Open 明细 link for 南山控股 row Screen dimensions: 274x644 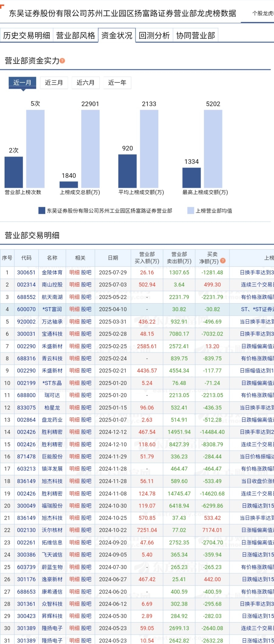point(74,285)
